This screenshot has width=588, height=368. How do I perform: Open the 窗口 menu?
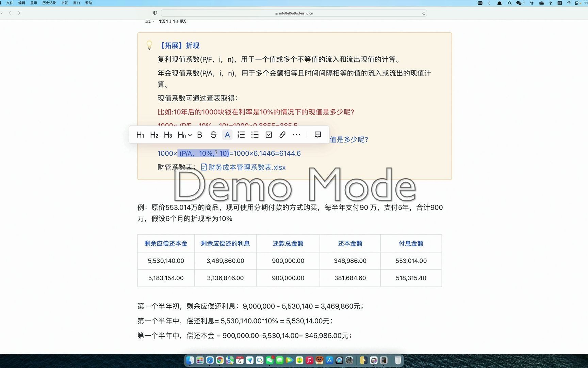[x=77, y=3]
